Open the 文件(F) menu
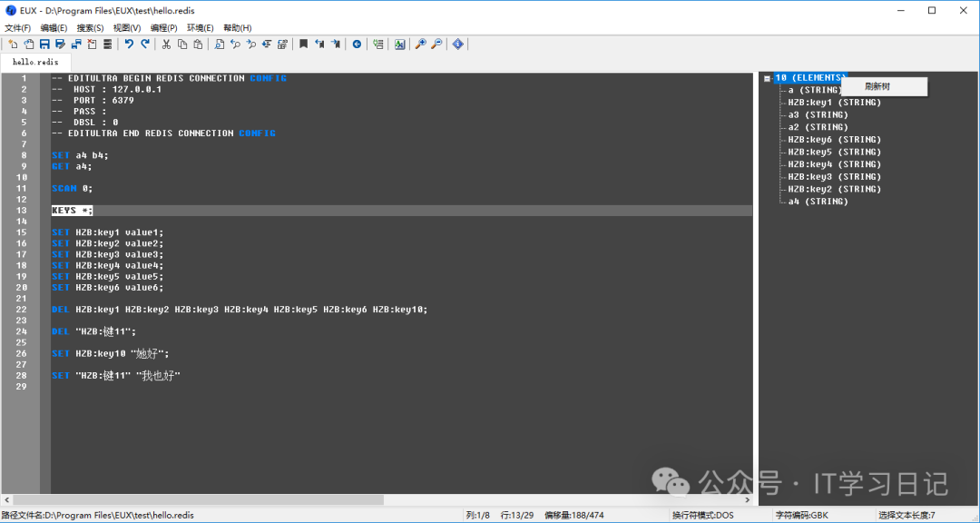Screen dimensions: 980x523 point(17,28)
